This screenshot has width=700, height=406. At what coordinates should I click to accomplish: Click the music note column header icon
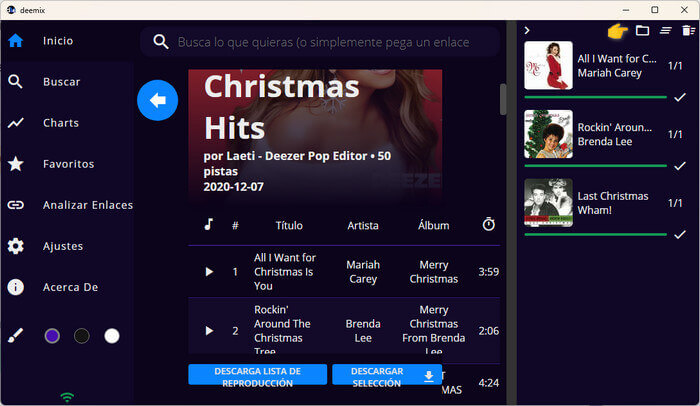pyautogui.click(x=208, y=224)
